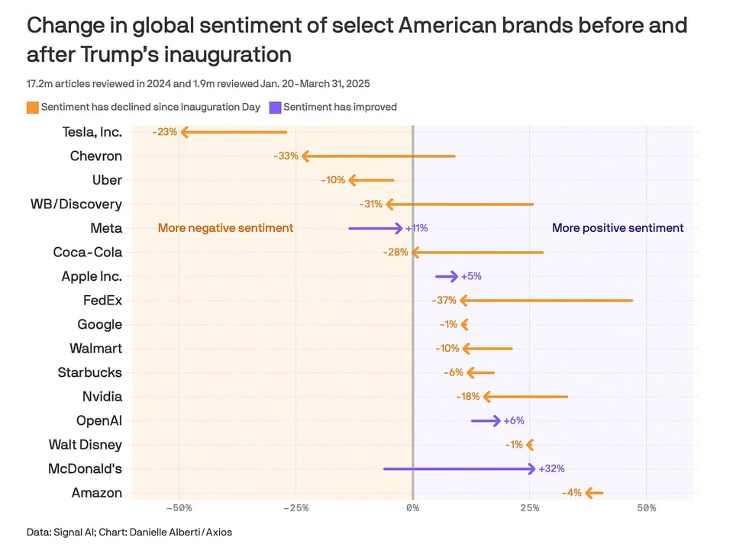The image size is (733, 560).
Task: Click OpenAI's purple arrowhead near +6%
Action: click(497, 420)
